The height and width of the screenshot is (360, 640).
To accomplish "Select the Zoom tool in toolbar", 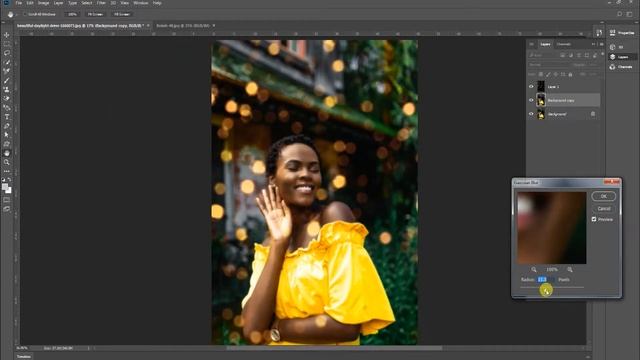I will 7,162.
